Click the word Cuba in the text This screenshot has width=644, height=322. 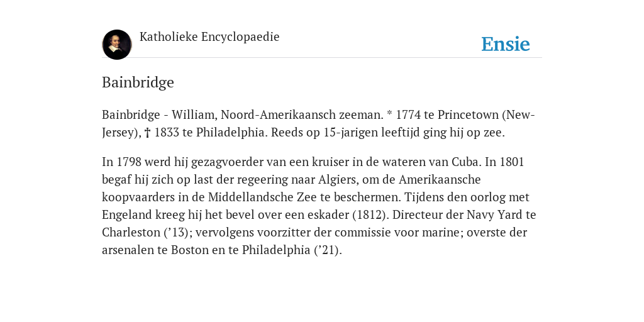click(466, 162)
